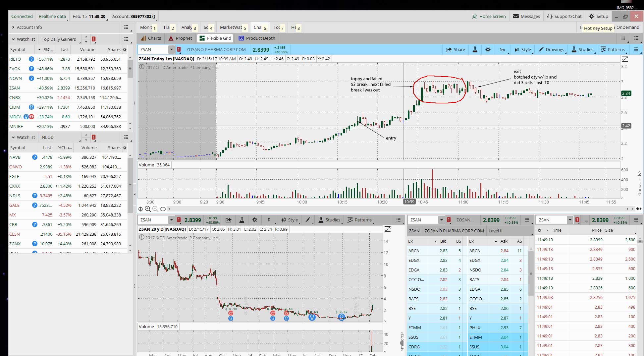This screenshot has width=644, height=356.
Task: Click the grid layout icon beside Product Depth
Action: coord(623,38)
